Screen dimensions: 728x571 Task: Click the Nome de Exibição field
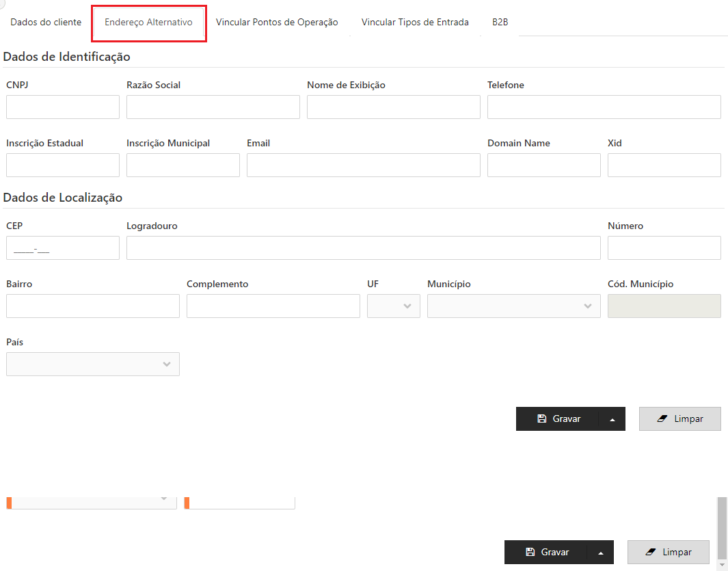(x=393, y=107)
